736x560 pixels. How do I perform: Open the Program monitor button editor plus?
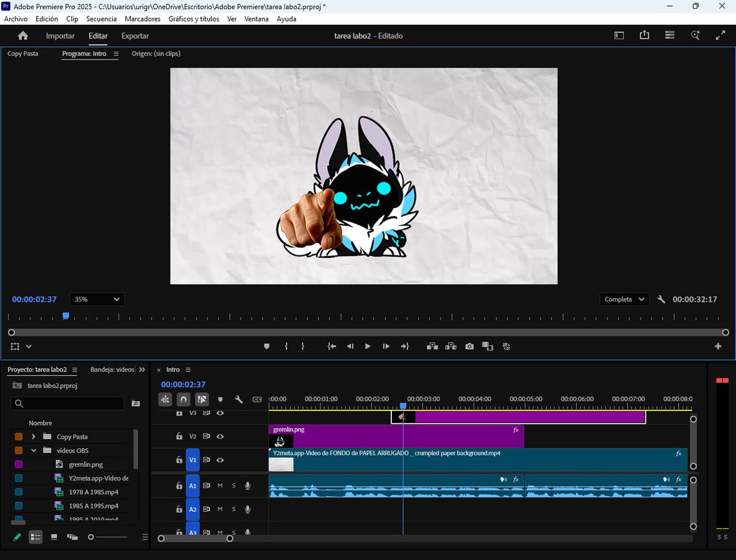pos(718,347)
